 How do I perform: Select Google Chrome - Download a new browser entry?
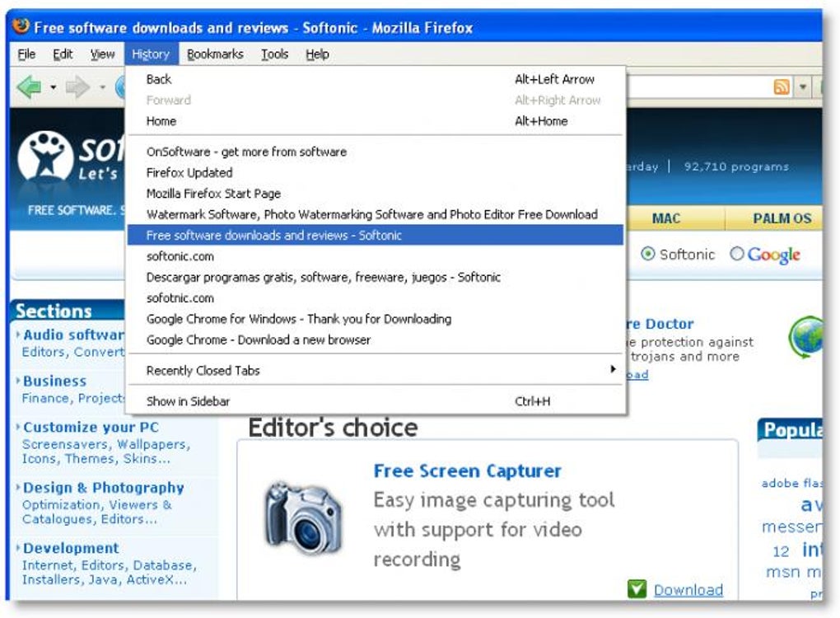click(x=376, y=339)
